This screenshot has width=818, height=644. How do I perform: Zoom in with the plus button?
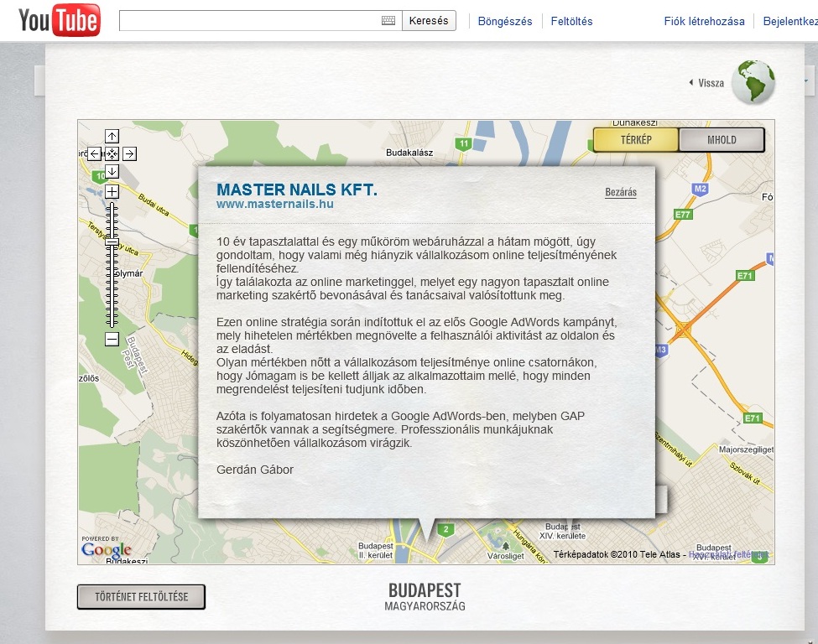tap(112, 192)
